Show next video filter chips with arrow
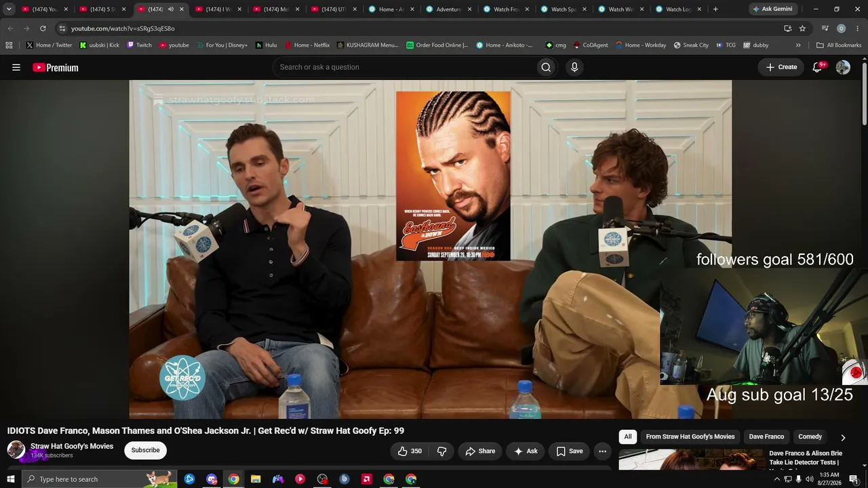 click(x=843, y=437)
